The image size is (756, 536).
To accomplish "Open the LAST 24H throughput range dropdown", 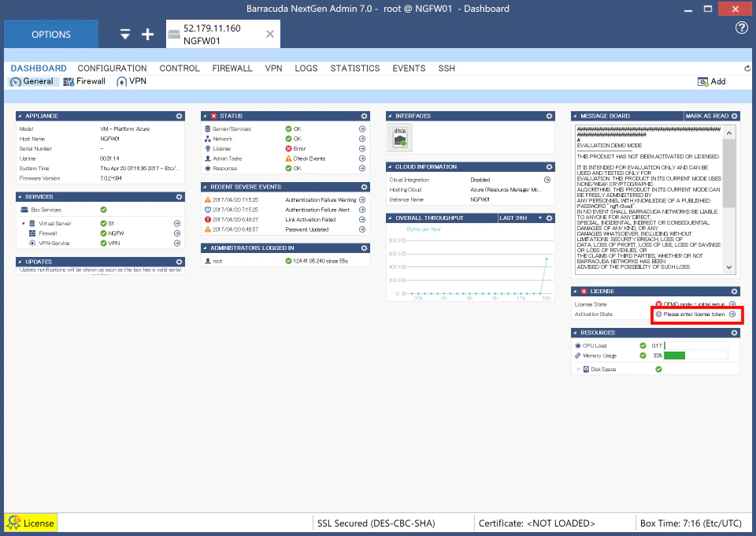I will tap(540, 218).
